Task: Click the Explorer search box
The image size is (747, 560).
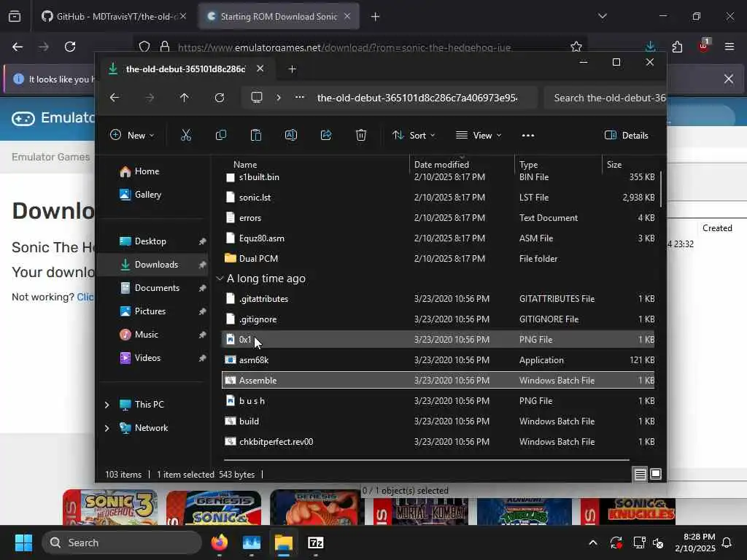Action: tap(605, 98)
